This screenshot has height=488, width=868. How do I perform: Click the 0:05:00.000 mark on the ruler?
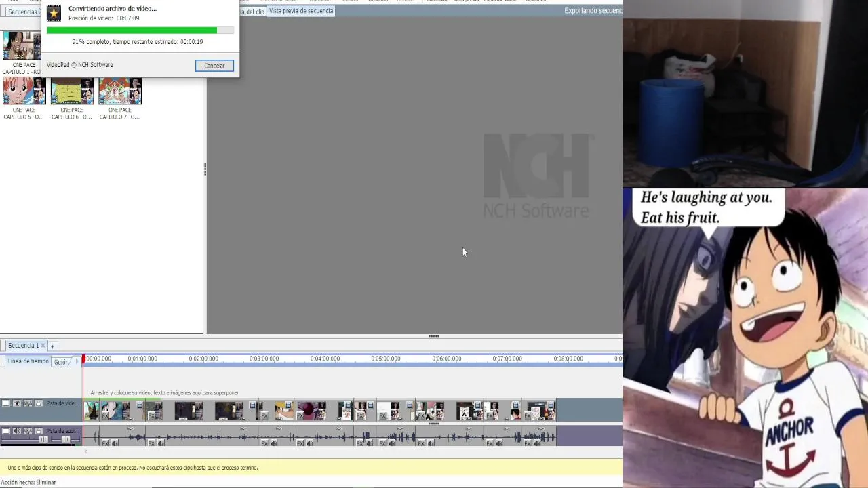click(x=385, y=359)
